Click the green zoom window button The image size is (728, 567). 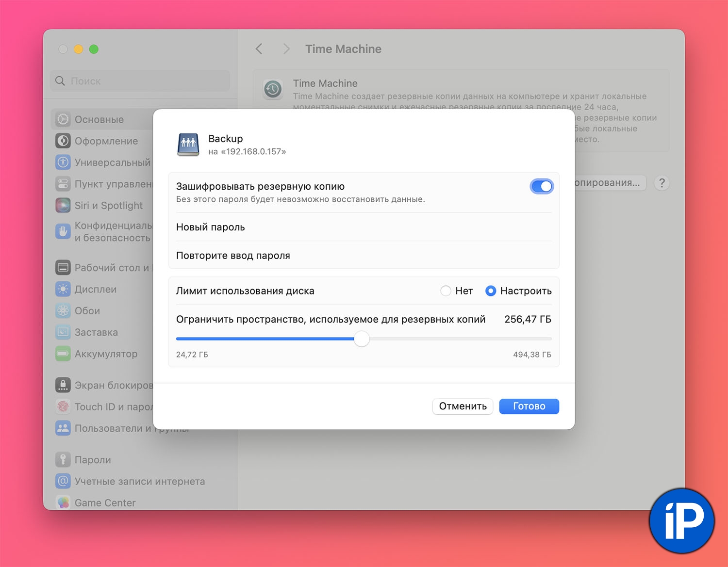(x=94, y=49)
